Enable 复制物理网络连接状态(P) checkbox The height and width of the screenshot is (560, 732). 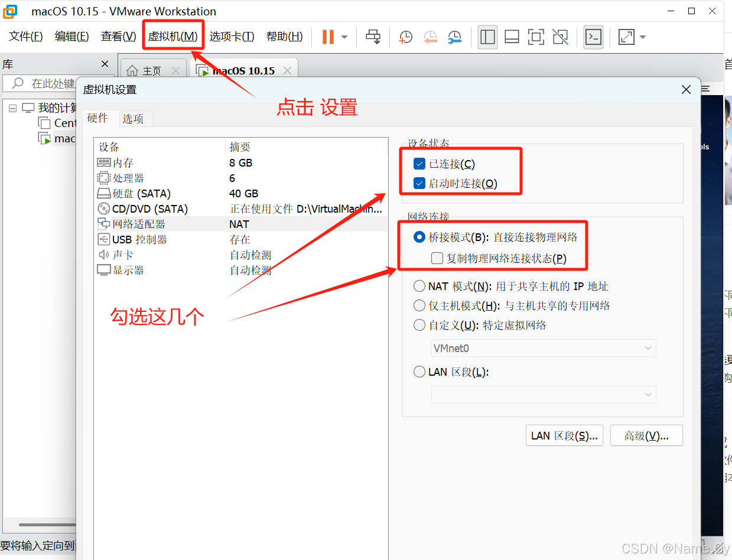click(437, 258)
